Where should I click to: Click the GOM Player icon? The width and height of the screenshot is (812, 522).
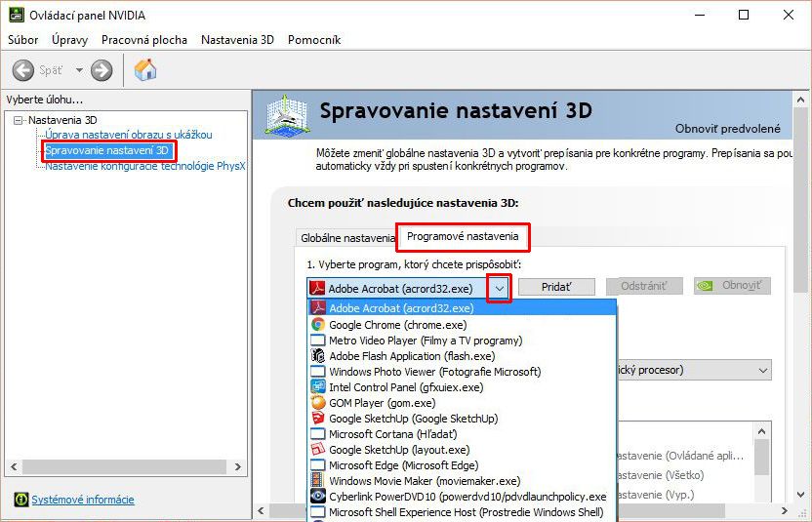coord(318,402)
